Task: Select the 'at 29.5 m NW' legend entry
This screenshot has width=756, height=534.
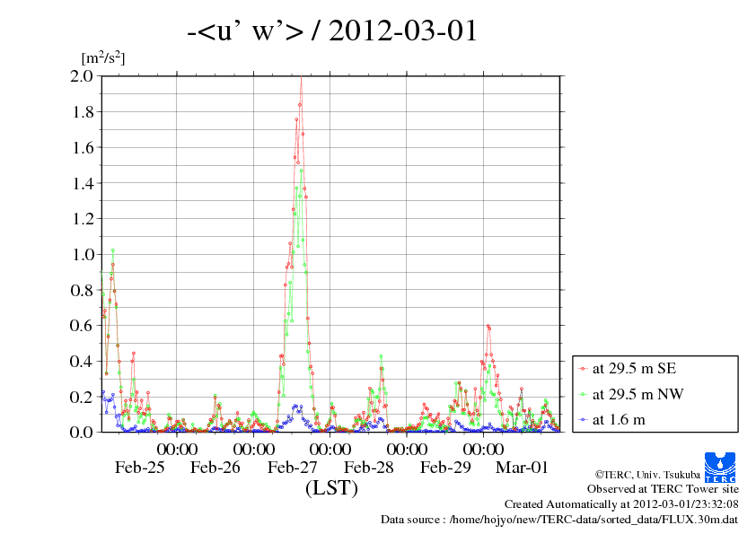Action: pos(630,394)
